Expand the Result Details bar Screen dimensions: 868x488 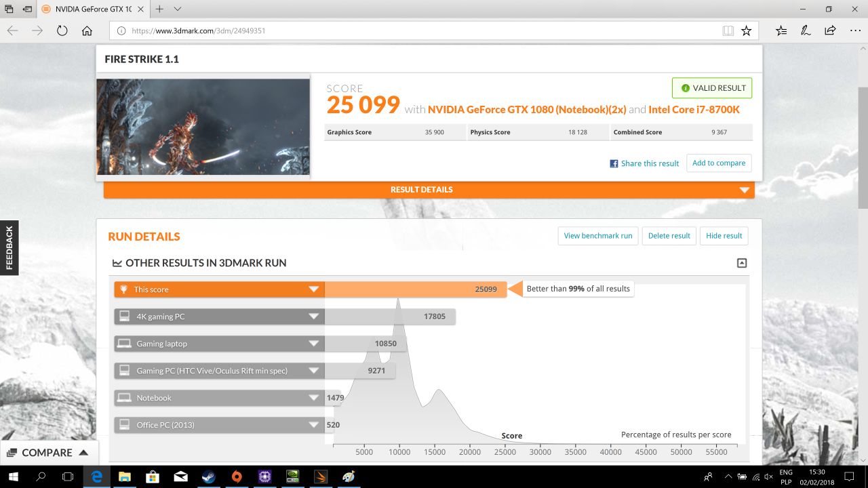[429, 190]
